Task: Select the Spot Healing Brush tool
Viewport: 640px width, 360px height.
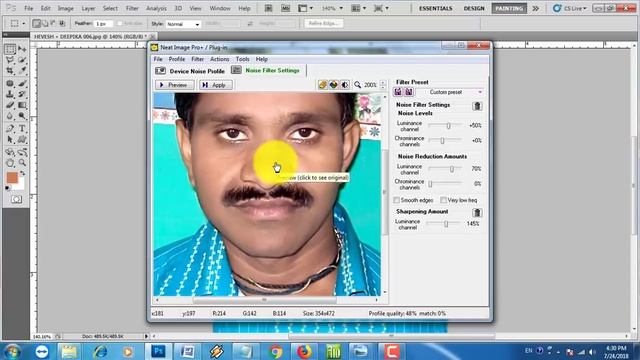Action: [10, 83]
